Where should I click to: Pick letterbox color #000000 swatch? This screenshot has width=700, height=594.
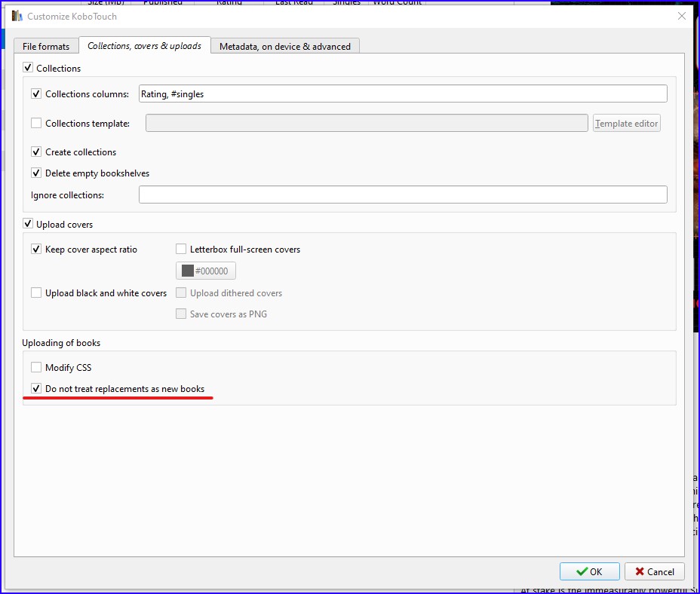pos(206,271)
